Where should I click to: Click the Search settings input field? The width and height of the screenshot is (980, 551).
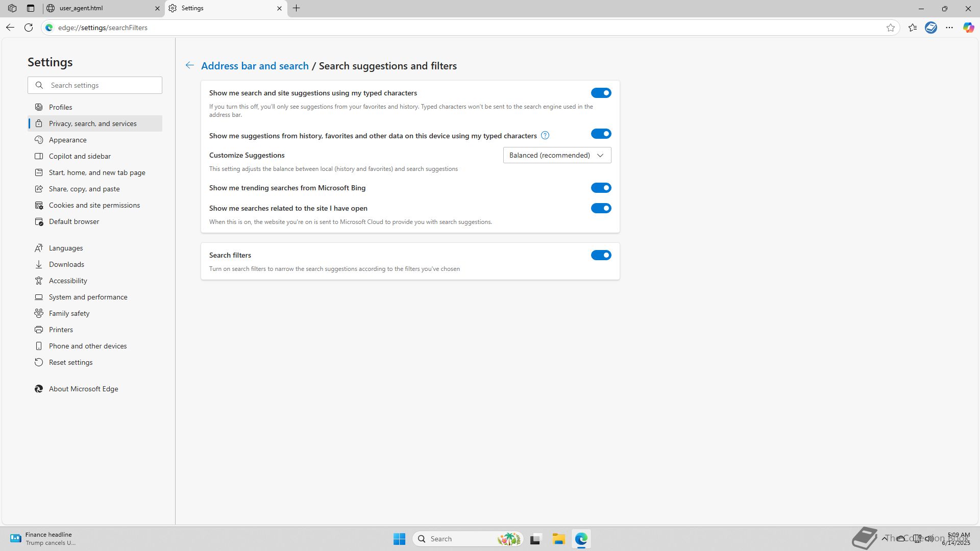(102, 85)
